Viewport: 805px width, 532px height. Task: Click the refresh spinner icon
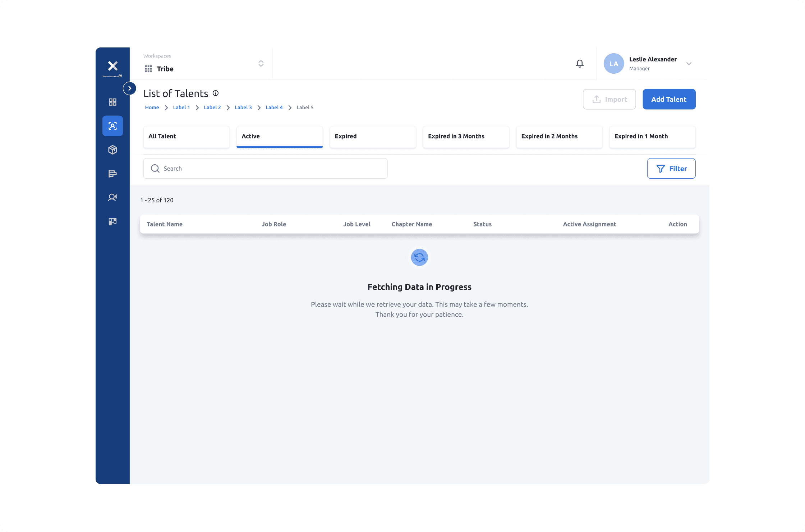pyautogui.click(x=419, y=257)
